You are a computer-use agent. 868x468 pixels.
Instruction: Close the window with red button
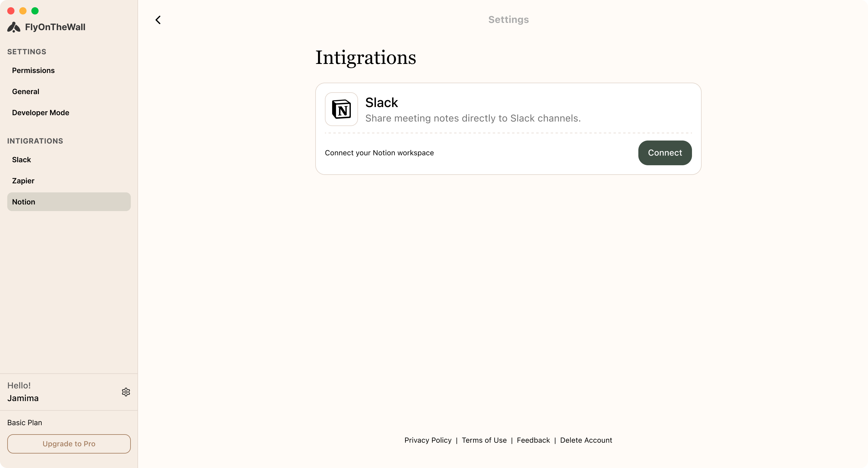(11, 11)
